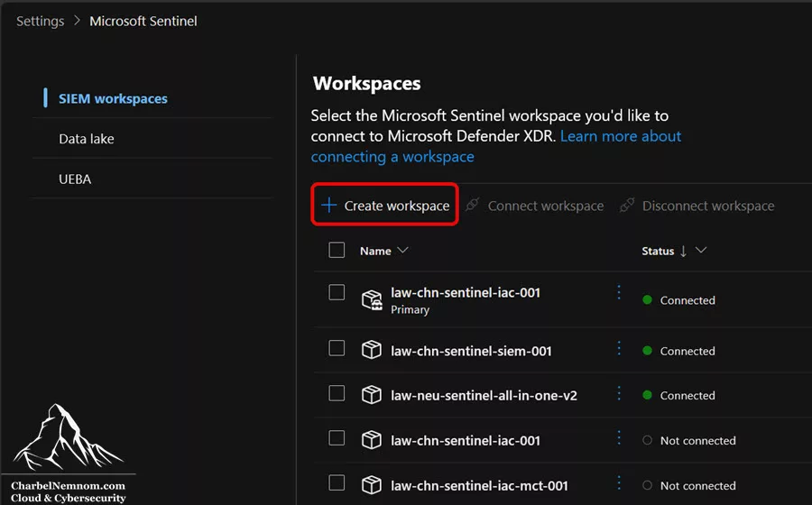This screenshot has height=505, width=812.
Task: Go back to Settings breadcrumb
Action: (x=41, y=22)
